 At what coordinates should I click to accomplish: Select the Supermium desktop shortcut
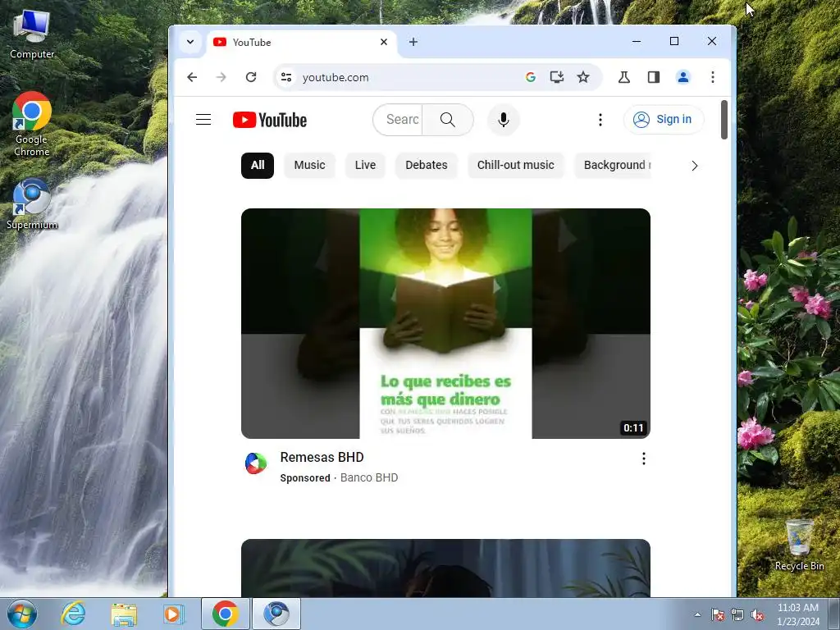[x=32, y=204]
